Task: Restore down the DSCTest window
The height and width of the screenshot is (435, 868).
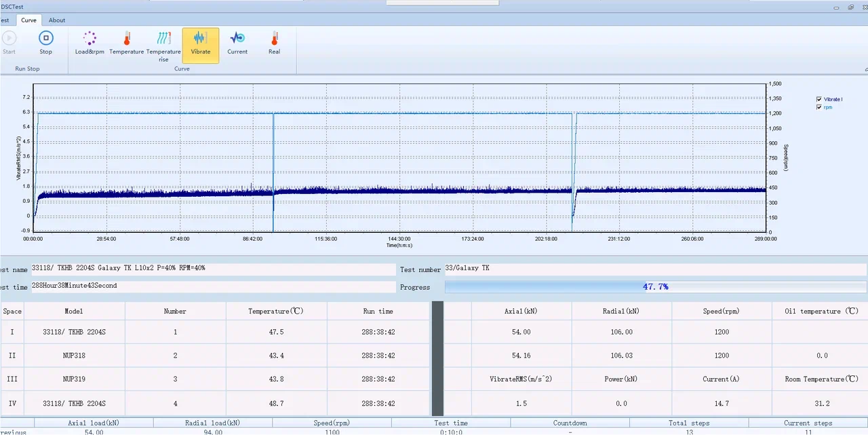Action: click(x=850, y=7)
